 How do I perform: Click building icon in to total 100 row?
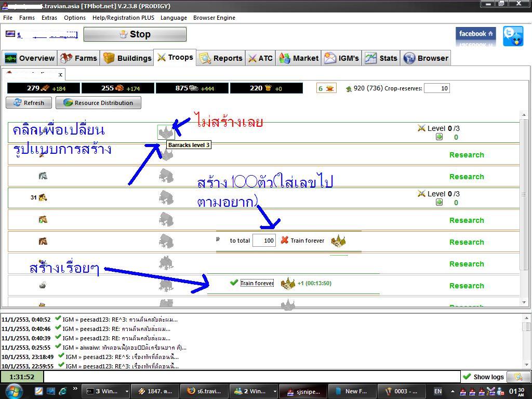point(166,241)
